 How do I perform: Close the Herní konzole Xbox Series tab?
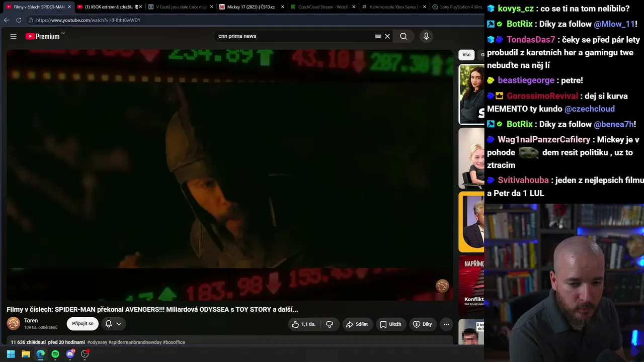point(425,7)
